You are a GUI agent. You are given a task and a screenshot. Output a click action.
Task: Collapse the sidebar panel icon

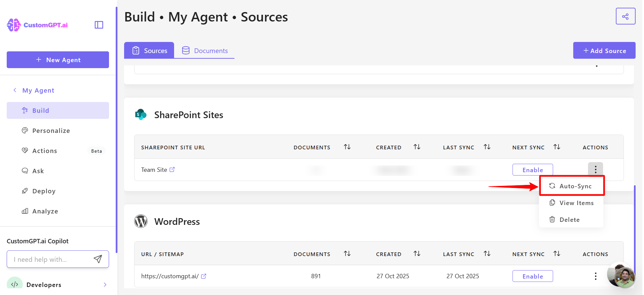point(99,25)
